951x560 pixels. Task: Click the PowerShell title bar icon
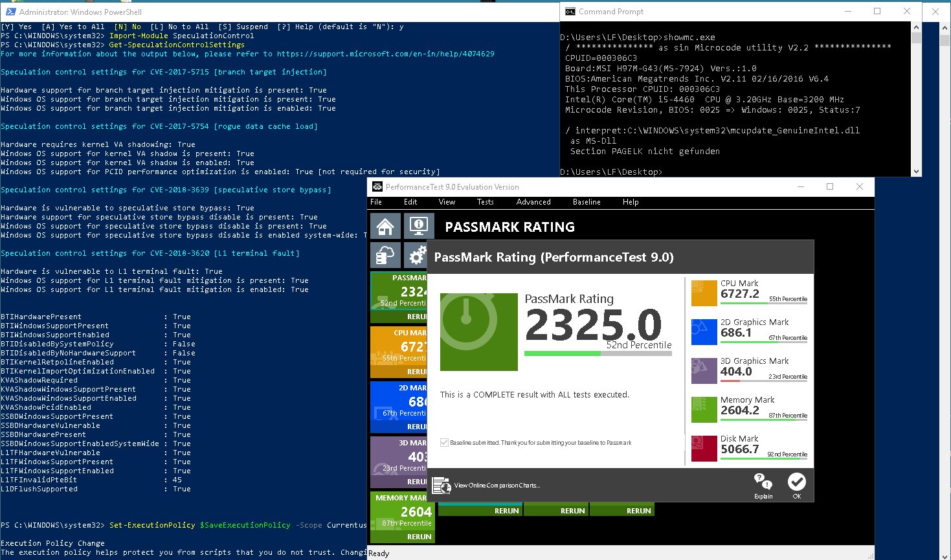(x=10, y=12)
